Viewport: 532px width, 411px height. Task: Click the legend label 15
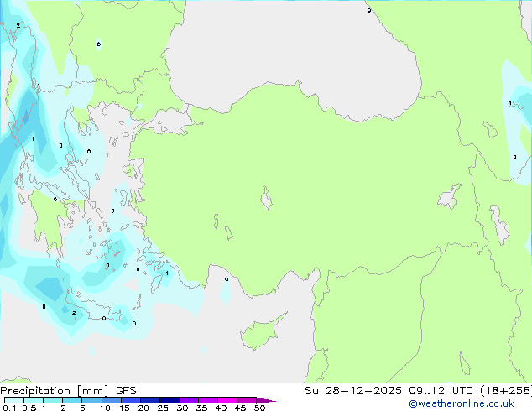(x=124, y=408)
